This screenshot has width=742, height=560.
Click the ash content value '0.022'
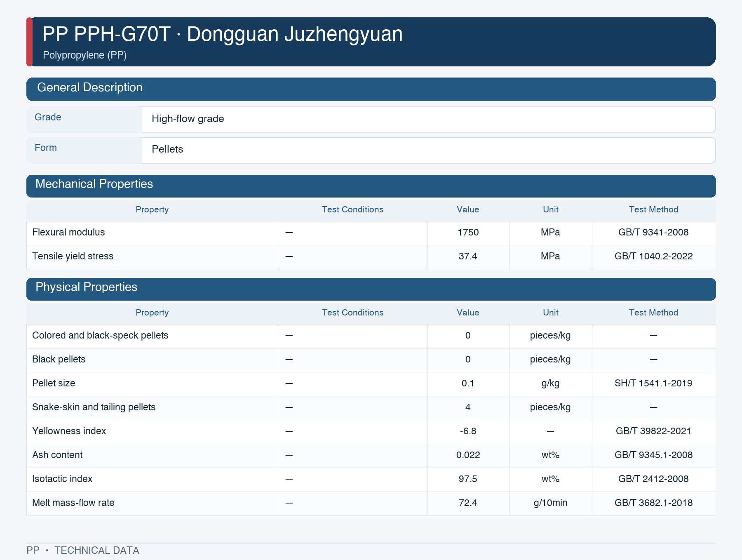(x=468, y=455)
